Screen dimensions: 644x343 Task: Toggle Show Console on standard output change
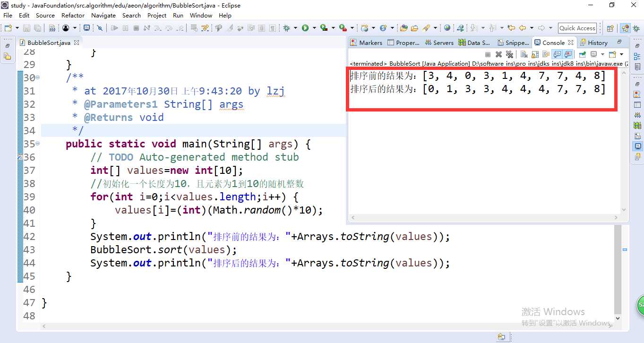pos(557,54)
